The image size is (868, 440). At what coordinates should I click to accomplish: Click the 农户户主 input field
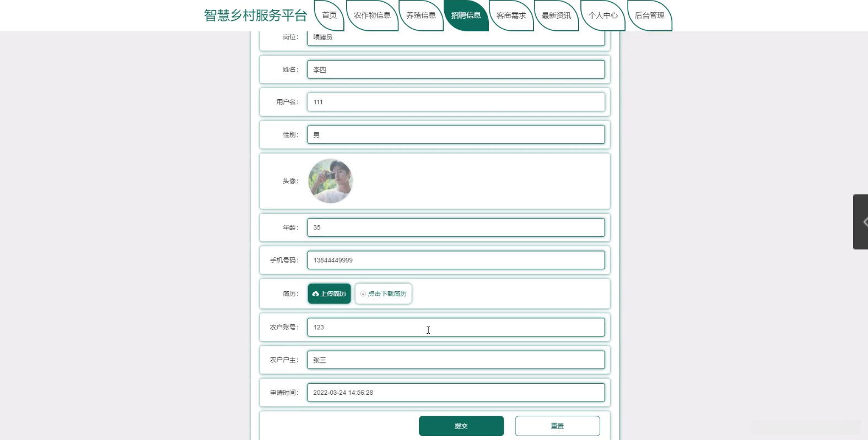pos(456,360)
